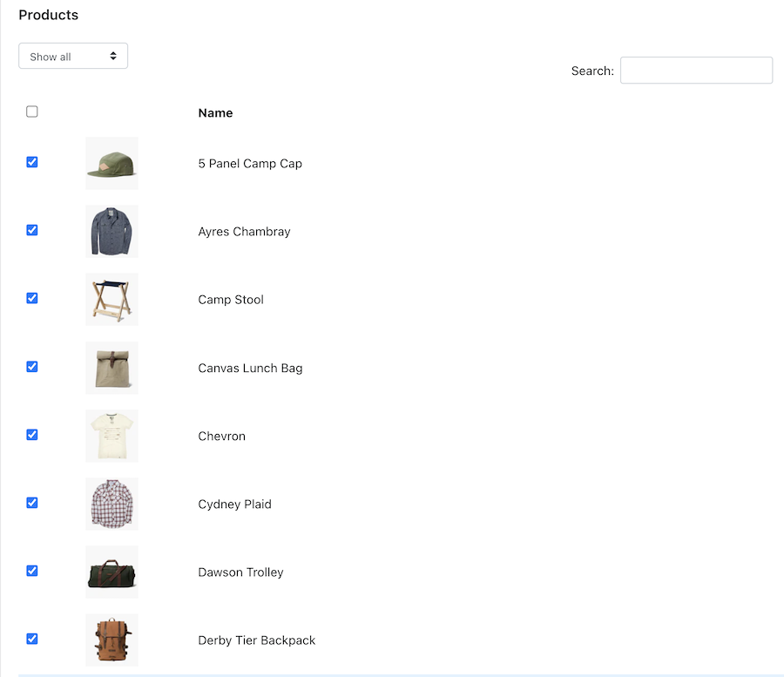Click the 5 Panel Camp Cap thumbnail

[112, 164]
